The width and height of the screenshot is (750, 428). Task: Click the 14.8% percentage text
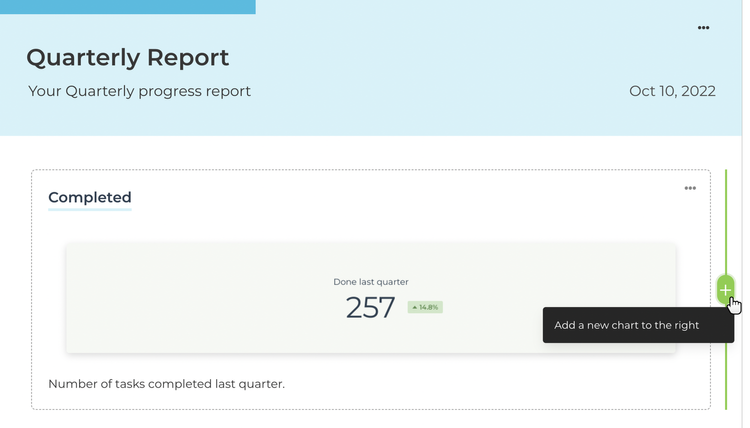click(429, 307)
